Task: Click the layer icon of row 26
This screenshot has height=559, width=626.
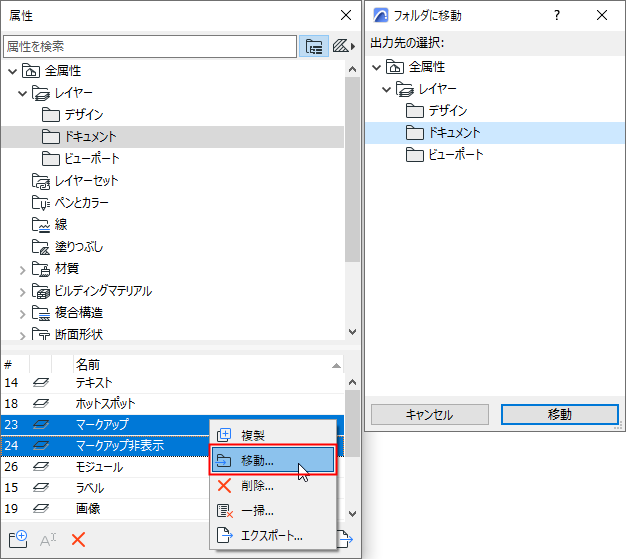Action: click(x=41, y=466)
